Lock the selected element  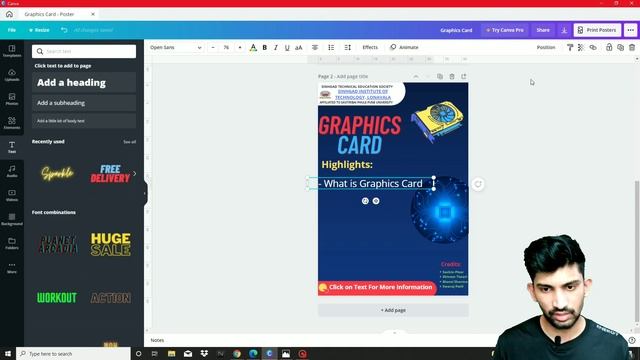point(609,47)
